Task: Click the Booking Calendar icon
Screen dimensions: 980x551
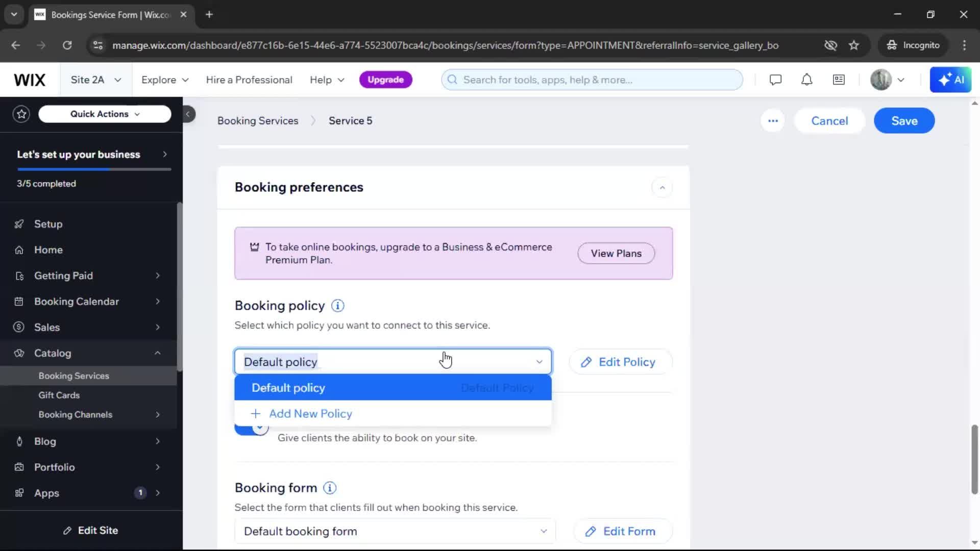Action: click(19, 302)
